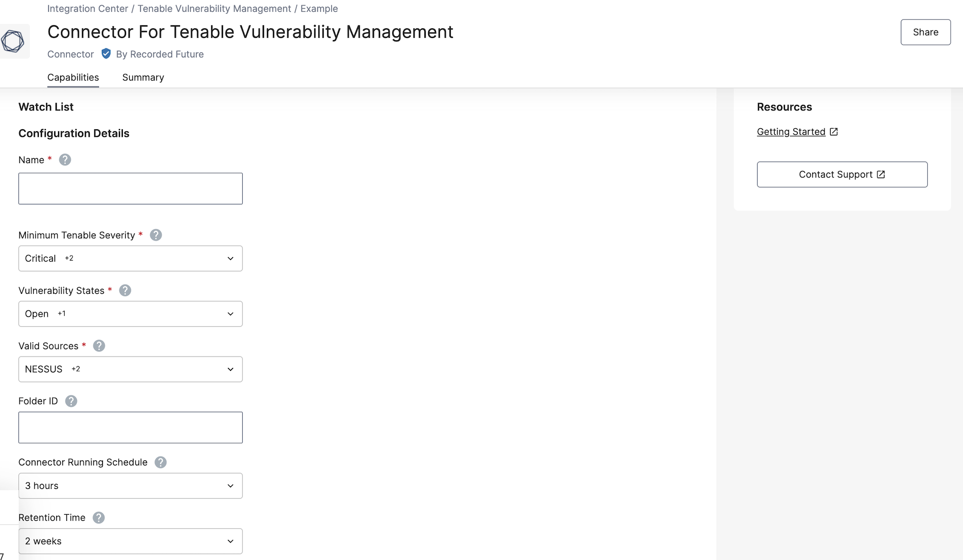The height and width of the screenshot is (560, 963).
Task: Click the Tenable connector logo icon
Action: 13,41
